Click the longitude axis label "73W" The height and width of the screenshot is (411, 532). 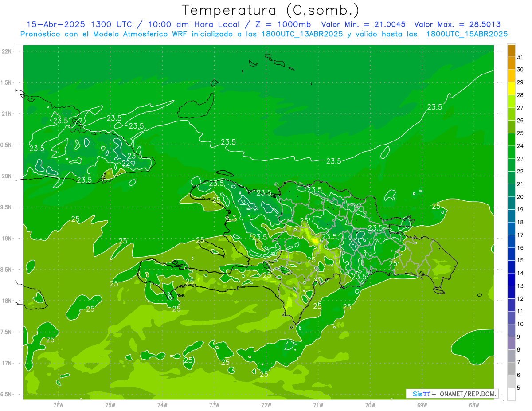[214, 405]
